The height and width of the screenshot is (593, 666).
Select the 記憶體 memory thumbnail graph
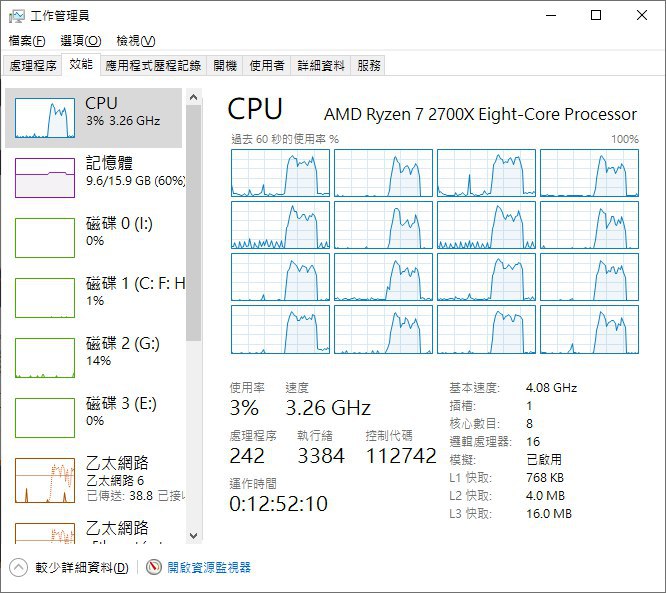click(45, 178)
